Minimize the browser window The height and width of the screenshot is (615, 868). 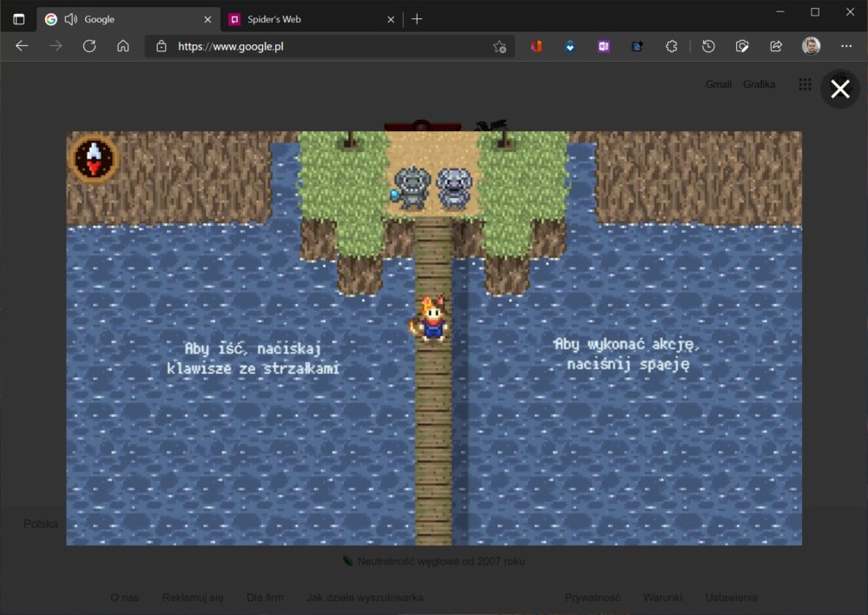pyautogui.click(x=780, y=11)
